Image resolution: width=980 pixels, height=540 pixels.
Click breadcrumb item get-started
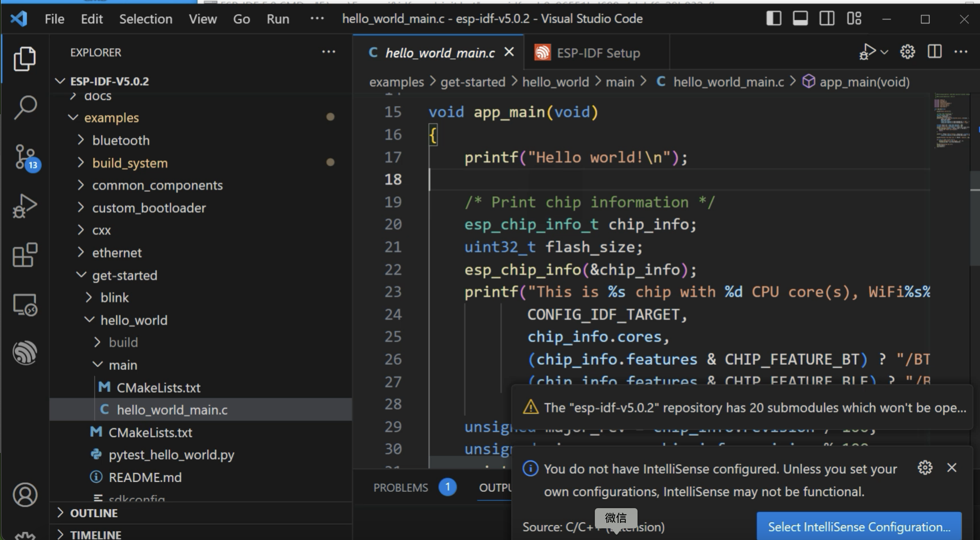coord(473,82)
